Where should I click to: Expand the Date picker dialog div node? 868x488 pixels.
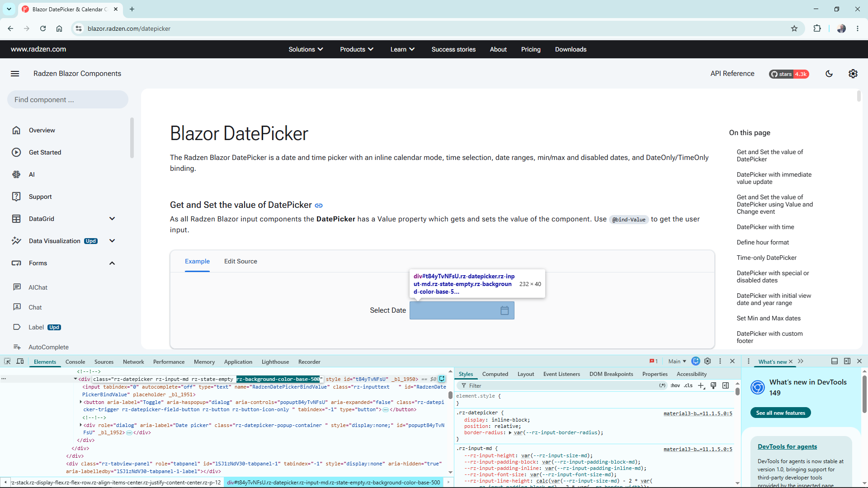pyautogui.click(x=81, y=425)
